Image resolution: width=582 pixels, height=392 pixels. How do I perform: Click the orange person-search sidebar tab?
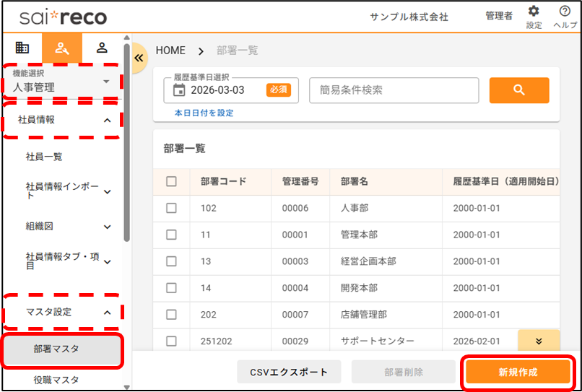62,48
